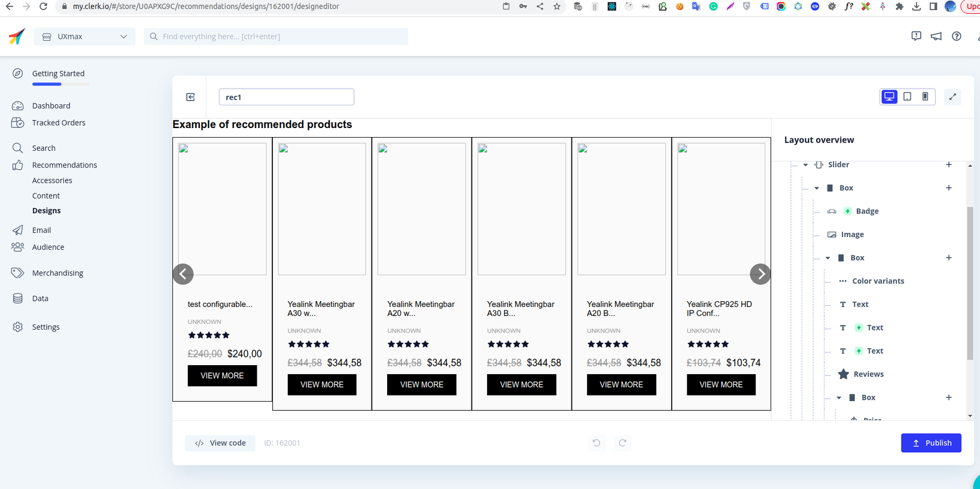Click VIEW MORE on Yealink Meetingbar A20 w...
Viewport: 980px width, 489px height.
(x=422, y=385)
